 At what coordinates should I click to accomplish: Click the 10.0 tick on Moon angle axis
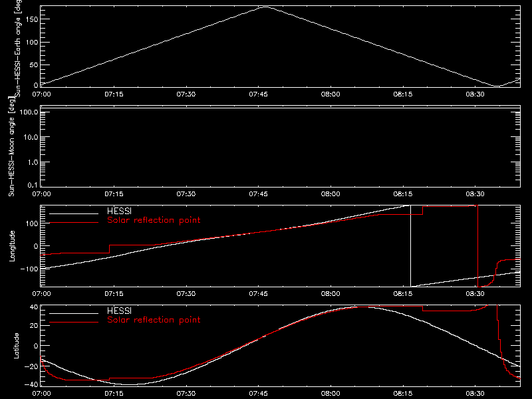click(31, 138)
